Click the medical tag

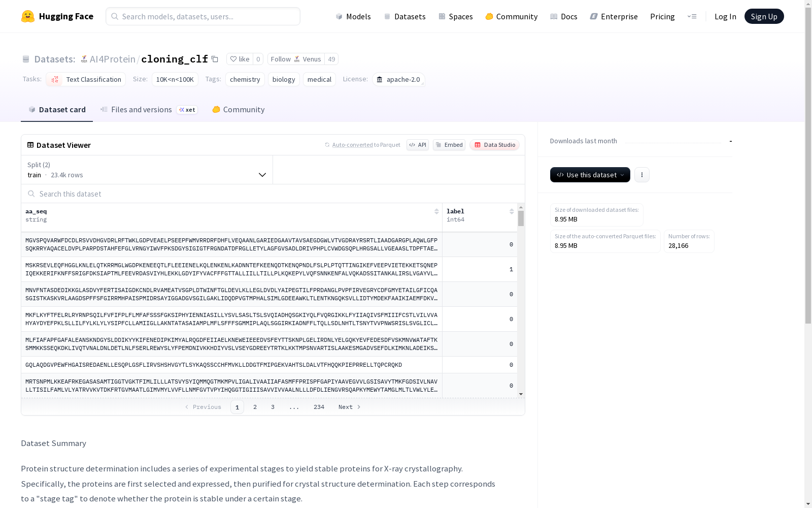click(x=319, y=79)
